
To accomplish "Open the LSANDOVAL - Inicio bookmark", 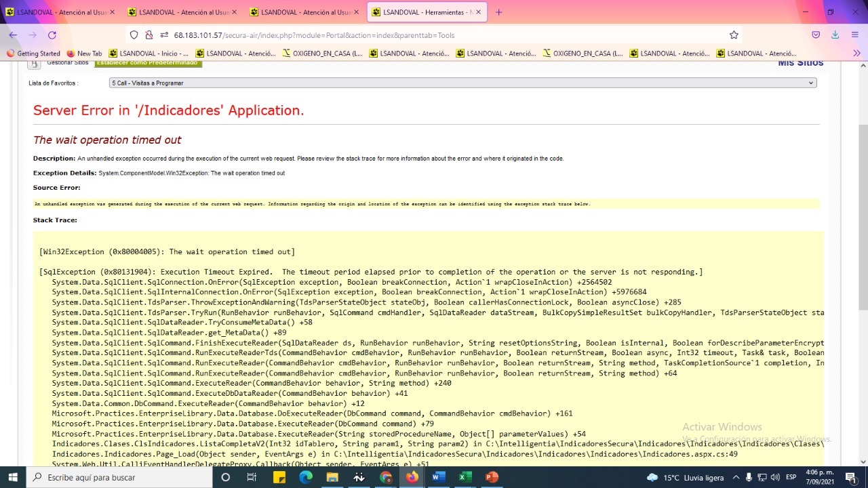I will pos(149,54).
